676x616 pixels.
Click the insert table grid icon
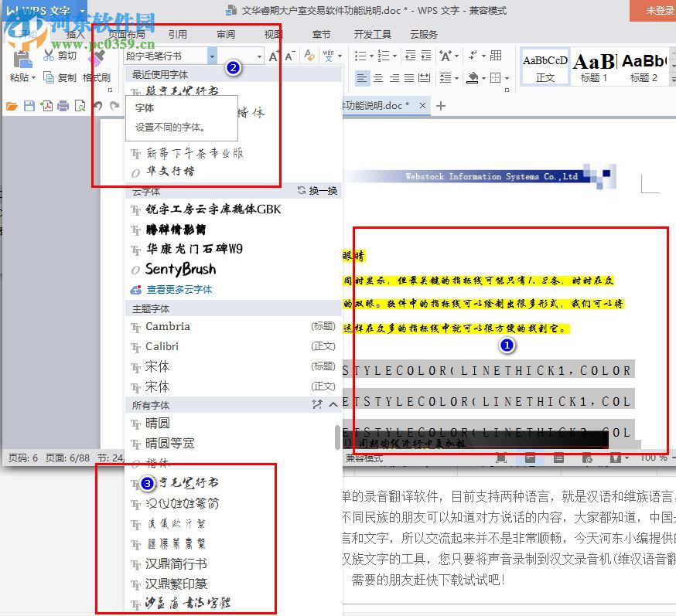[496, 56]
